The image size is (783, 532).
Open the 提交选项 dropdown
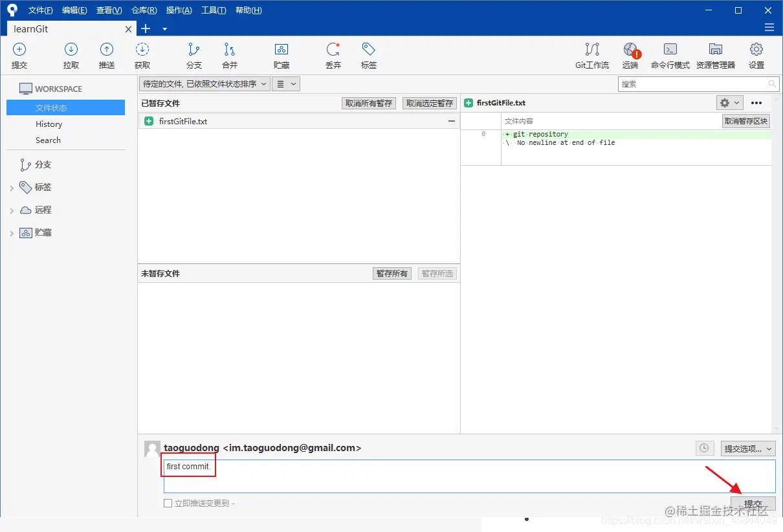748,448
